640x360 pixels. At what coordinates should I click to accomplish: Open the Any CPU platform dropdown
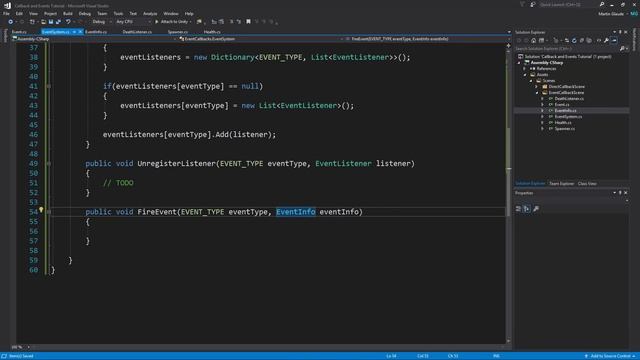coord(133,22)
